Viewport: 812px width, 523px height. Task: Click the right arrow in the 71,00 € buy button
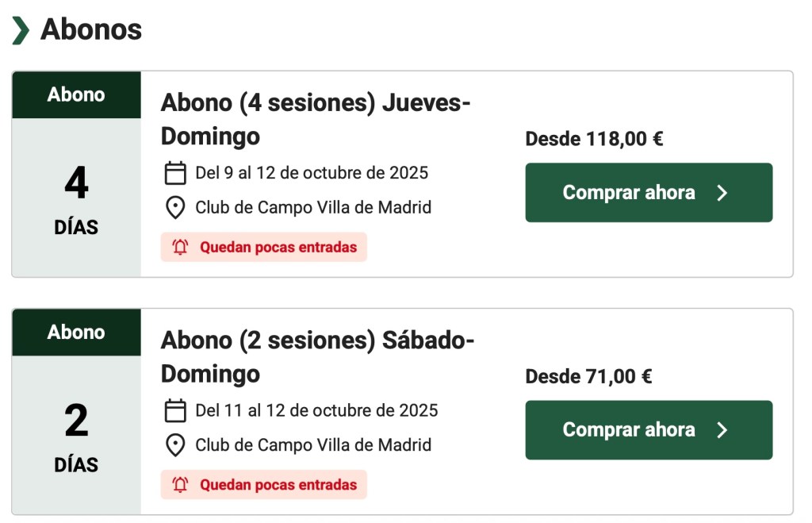(722, 430)
